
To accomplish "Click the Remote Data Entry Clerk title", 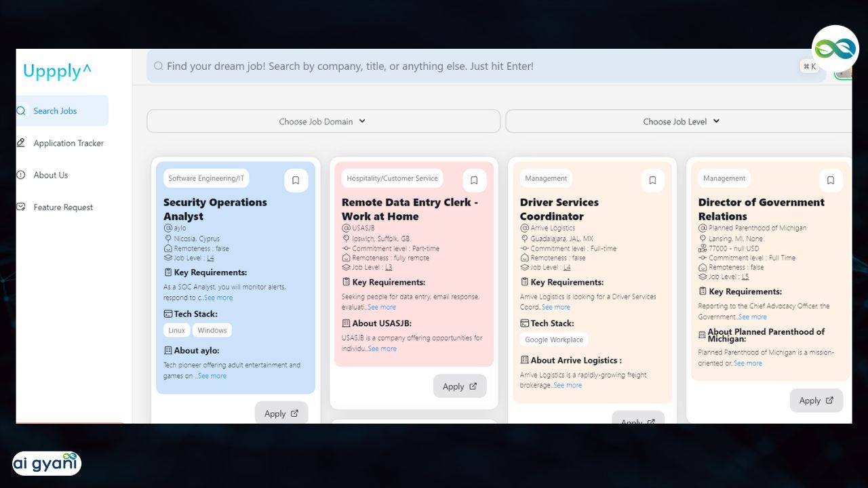I will click(410, 209).
